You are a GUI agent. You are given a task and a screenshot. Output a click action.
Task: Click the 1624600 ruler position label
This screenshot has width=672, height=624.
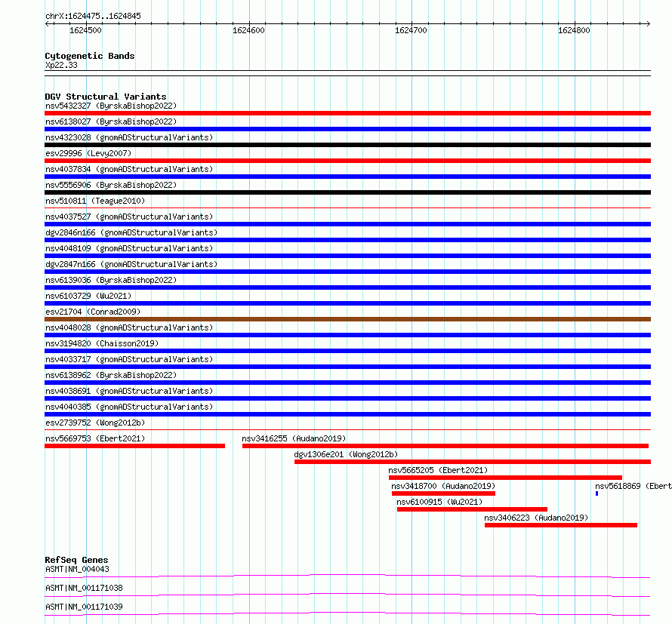point(248,30)
